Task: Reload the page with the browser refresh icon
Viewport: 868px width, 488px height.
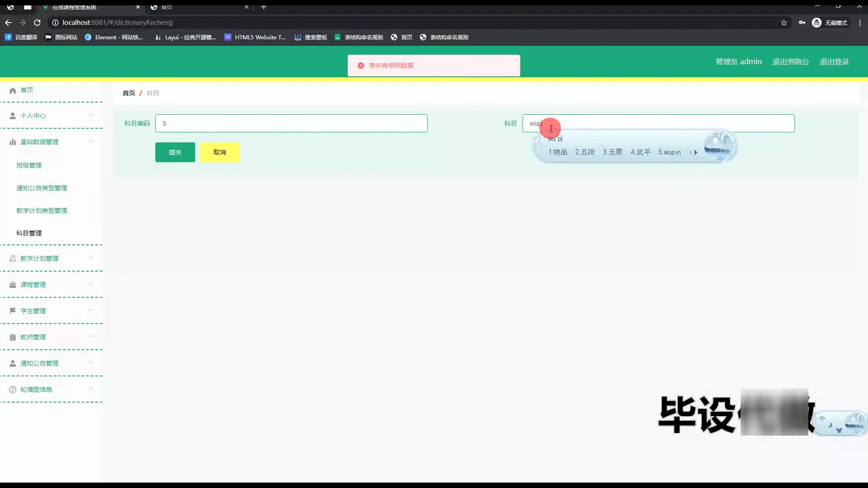Action: [38, 23]
